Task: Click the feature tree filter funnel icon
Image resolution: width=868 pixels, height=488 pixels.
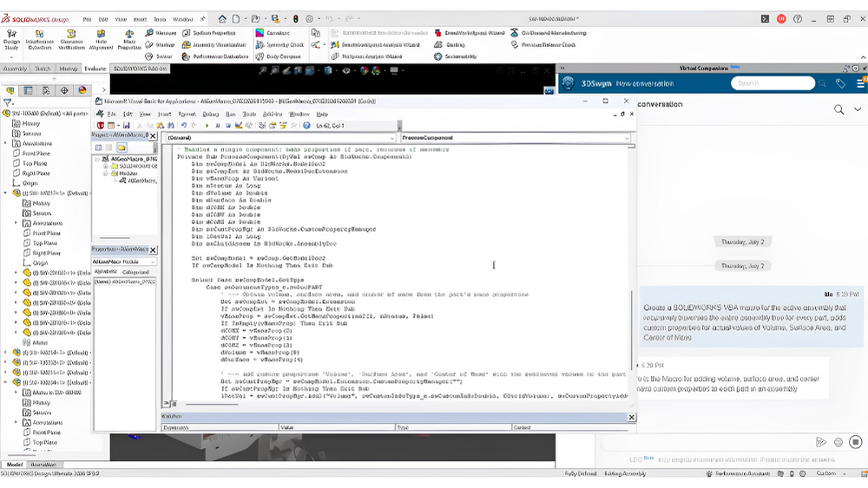Action: (x=7, y=102)
